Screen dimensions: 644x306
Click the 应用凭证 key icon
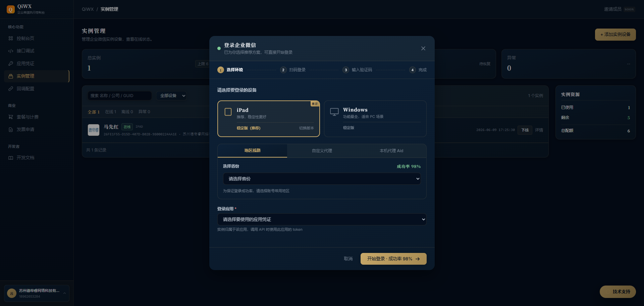[11, 63]
